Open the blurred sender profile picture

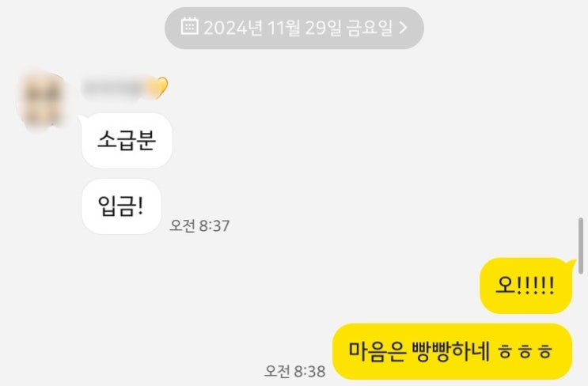pos(43,100)
